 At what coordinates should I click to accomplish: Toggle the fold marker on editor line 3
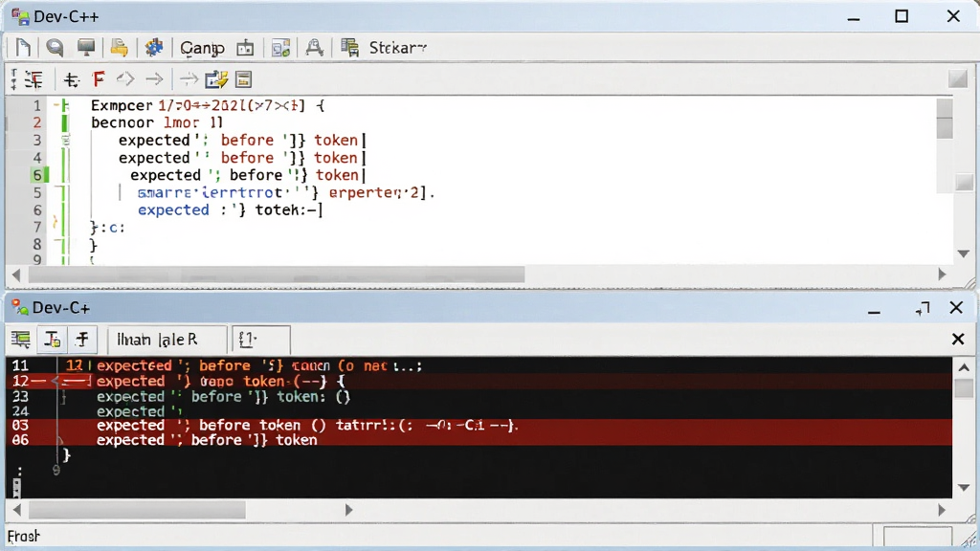66,141
